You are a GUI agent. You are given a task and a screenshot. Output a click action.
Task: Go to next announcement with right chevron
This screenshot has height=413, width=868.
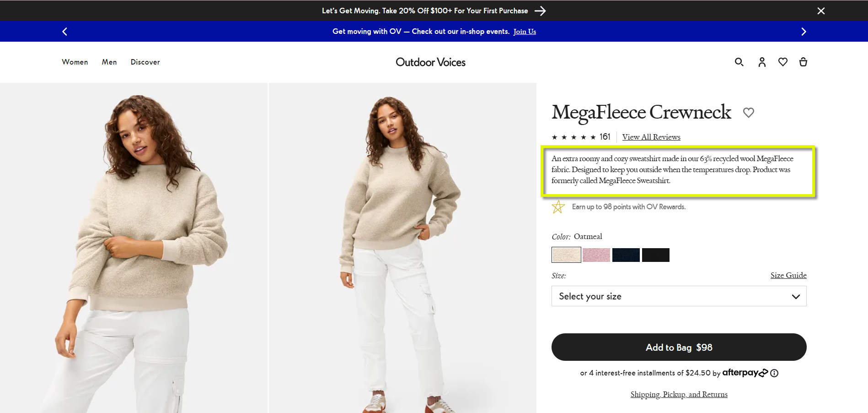tap(804, 32)
